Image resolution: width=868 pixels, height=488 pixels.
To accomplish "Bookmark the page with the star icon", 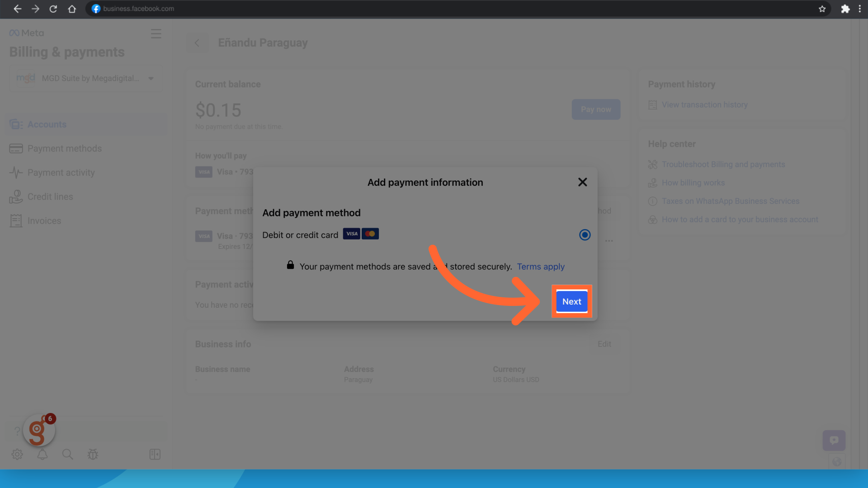I will coord(822,9).
